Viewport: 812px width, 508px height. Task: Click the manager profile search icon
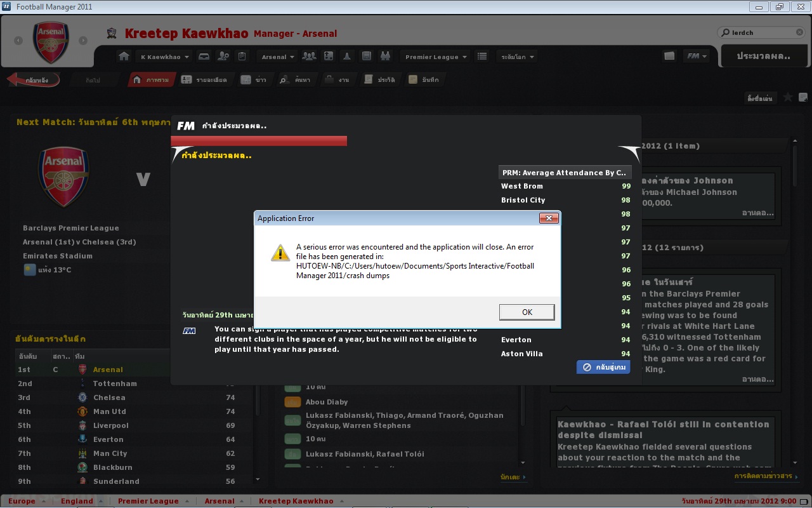coord(223,57)
